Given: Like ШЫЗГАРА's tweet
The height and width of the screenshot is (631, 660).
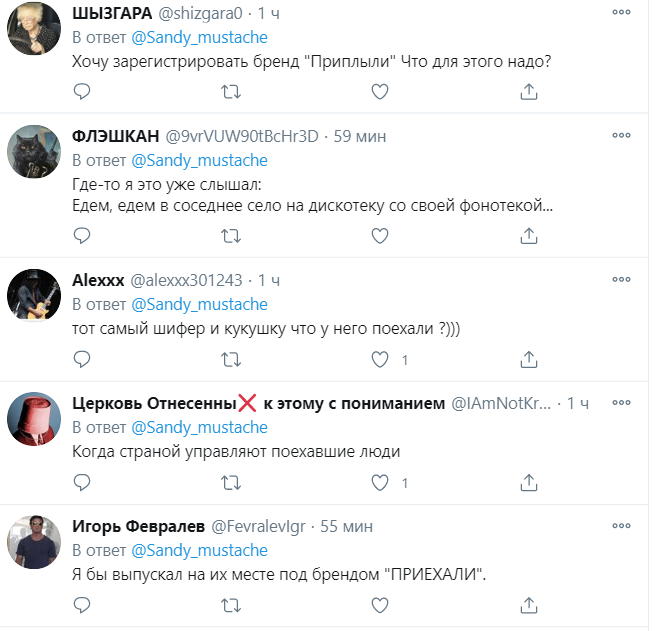Looking at the screenshot, I should coord(380,91).
